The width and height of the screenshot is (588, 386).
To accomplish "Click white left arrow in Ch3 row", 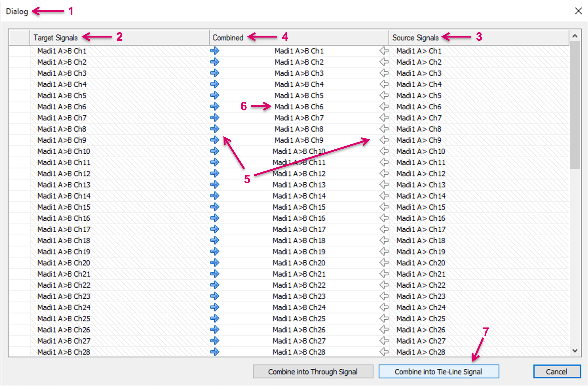I will [x=384, y=73].
